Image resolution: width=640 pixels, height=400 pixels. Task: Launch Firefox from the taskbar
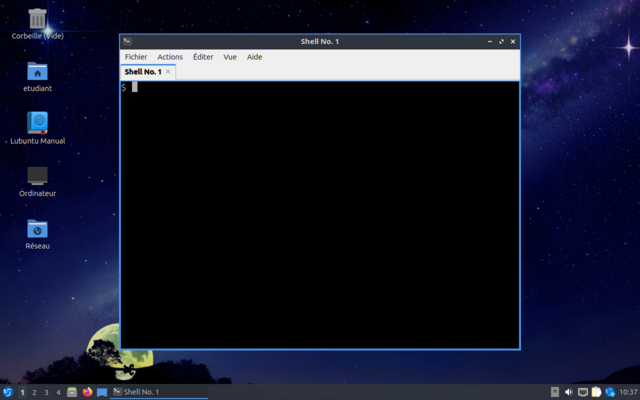(87, 392)
